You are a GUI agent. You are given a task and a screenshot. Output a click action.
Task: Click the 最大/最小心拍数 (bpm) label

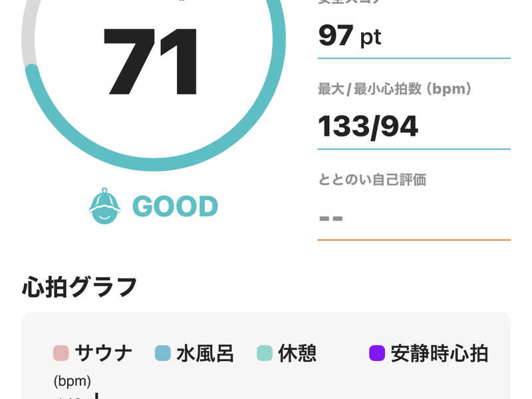(394, 89)
